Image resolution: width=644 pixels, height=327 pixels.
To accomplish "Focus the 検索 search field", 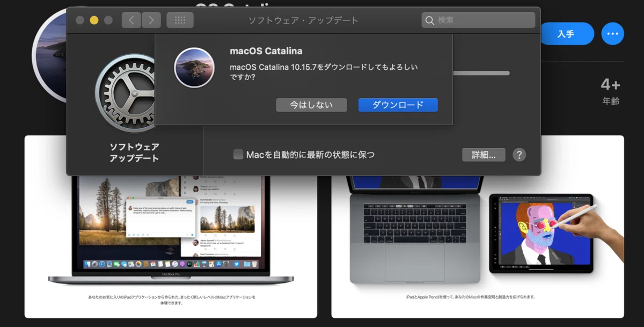I will (478, 20).
